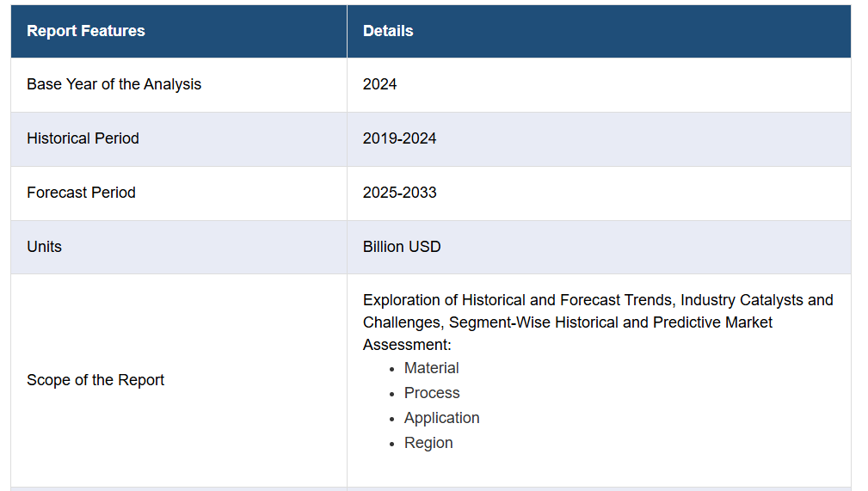The width and height of the screenshot is (868, 491).
Task: Open the Application segment link
Action: coord(441,418)
